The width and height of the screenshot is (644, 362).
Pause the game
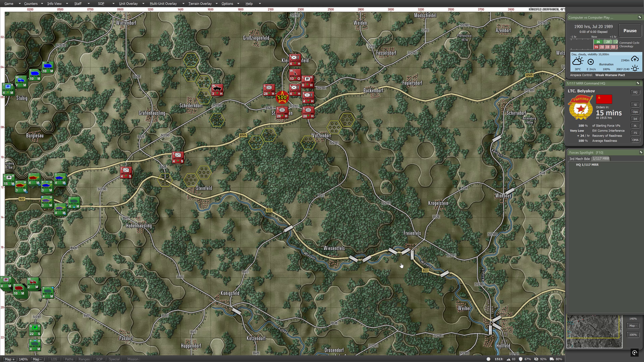630,31
